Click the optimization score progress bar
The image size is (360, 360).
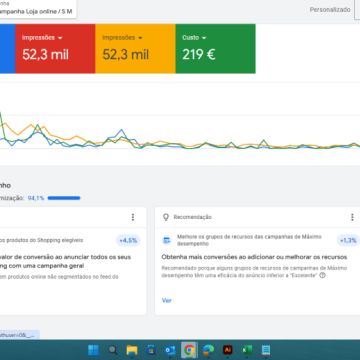pyautogui.click(x=64, y=198)
